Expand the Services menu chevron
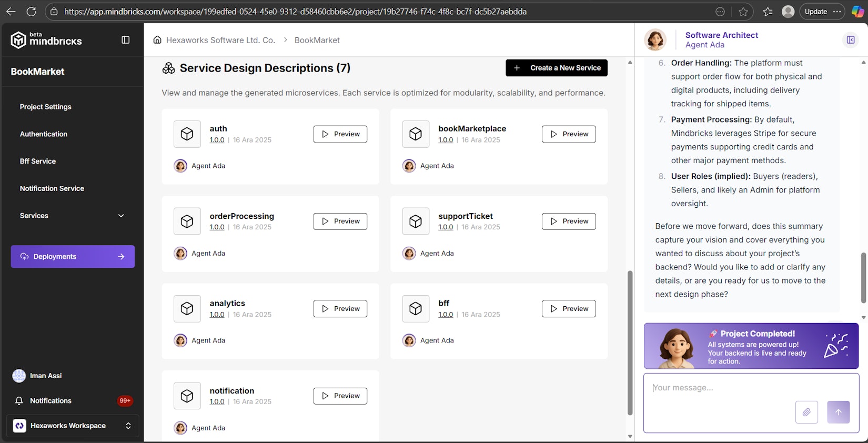 click(121, 216)
